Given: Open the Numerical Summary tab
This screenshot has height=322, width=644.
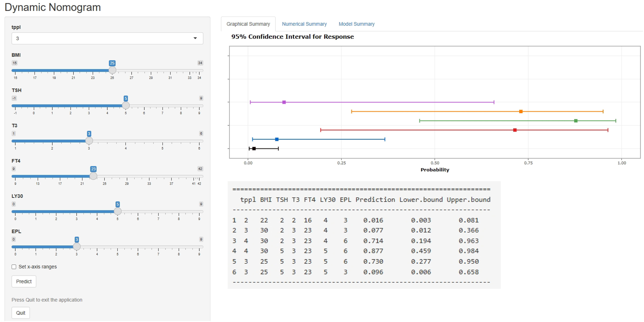Looking at the screenshot, I should pyautogui.click(x=304, y=24).
